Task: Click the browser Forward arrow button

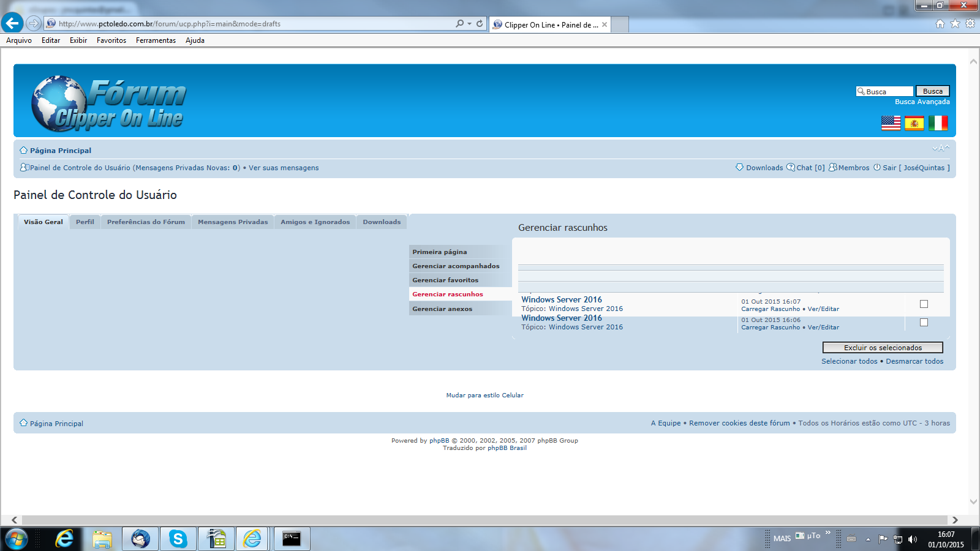Action: (34, 24)
